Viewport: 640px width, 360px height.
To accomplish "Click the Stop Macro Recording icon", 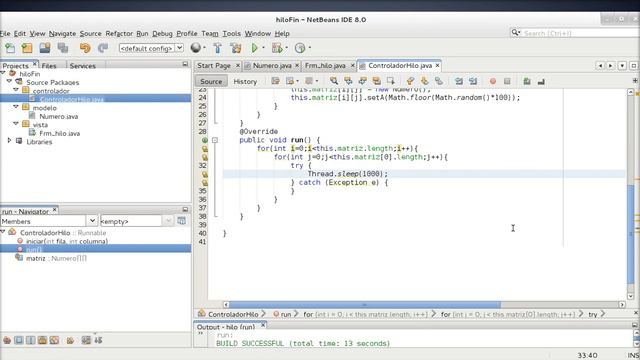I will click(x=507, y=81).
